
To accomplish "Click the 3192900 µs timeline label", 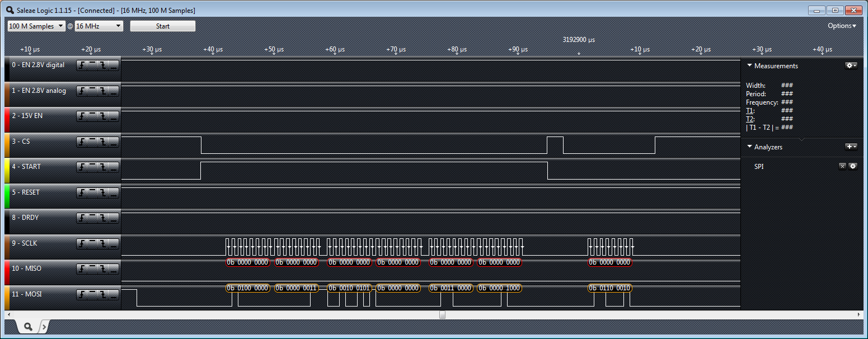I will click(x=579, y=40).
